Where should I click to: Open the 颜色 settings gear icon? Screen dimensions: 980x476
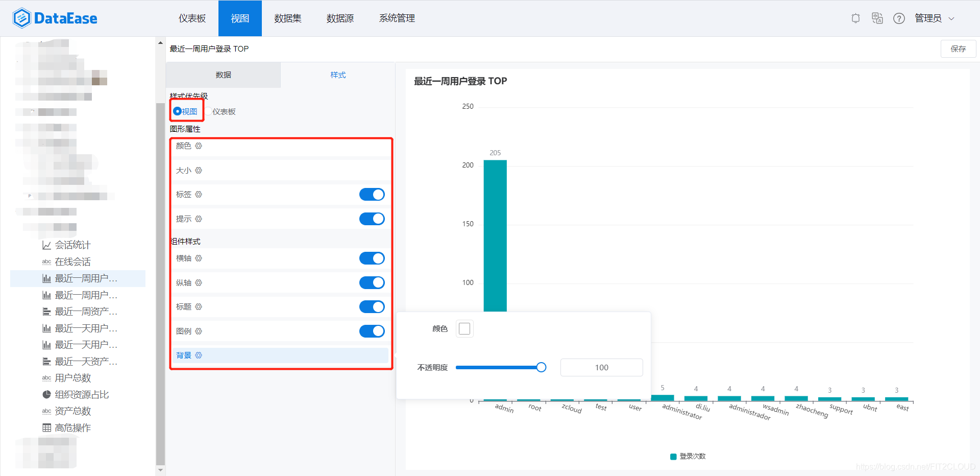[199, 146]
